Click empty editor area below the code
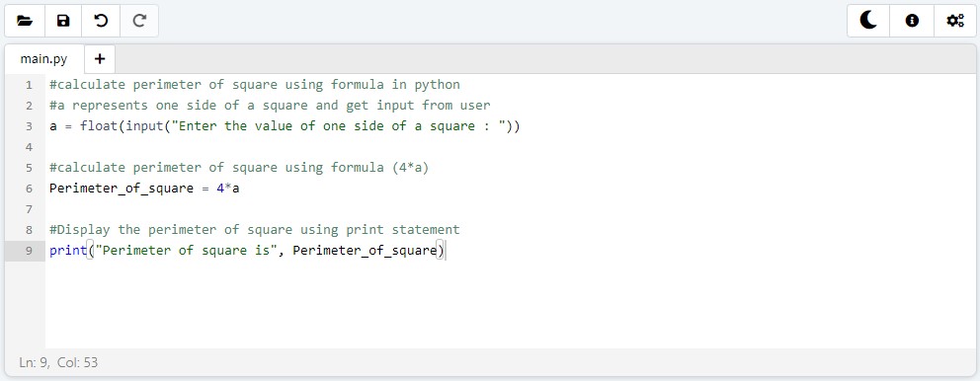The height and width of the screenshot is (381, 980). coord(510,305)
